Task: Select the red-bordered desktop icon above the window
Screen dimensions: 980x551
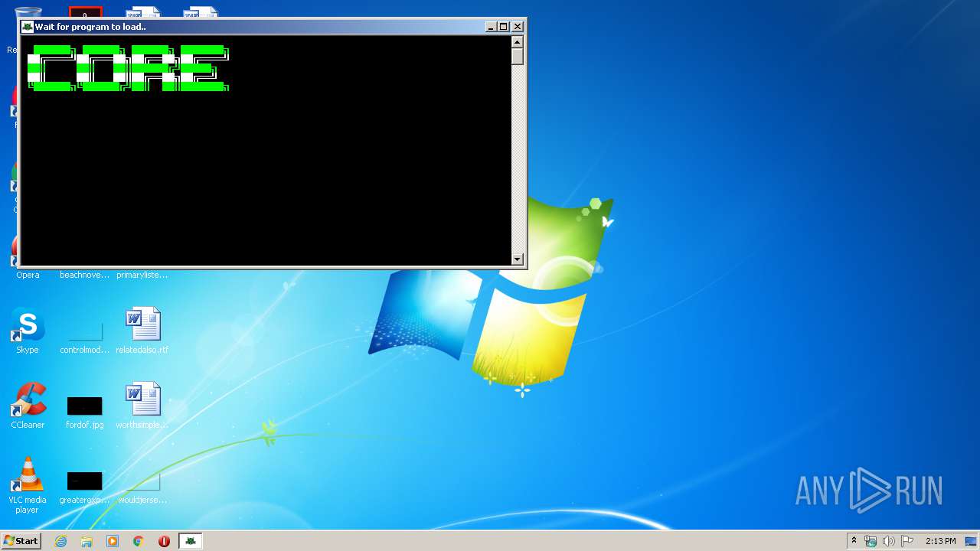Action: [x=85, y=12]
